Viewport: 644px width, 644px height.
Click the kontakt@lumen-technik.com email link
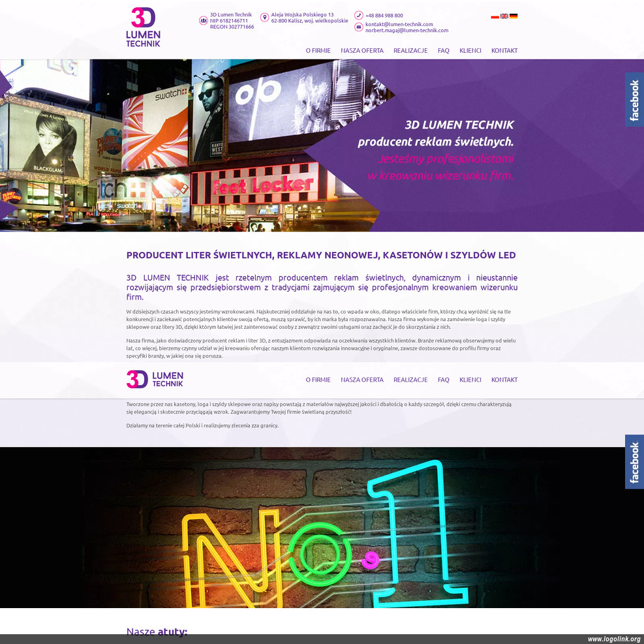click(x=399, y=24)
